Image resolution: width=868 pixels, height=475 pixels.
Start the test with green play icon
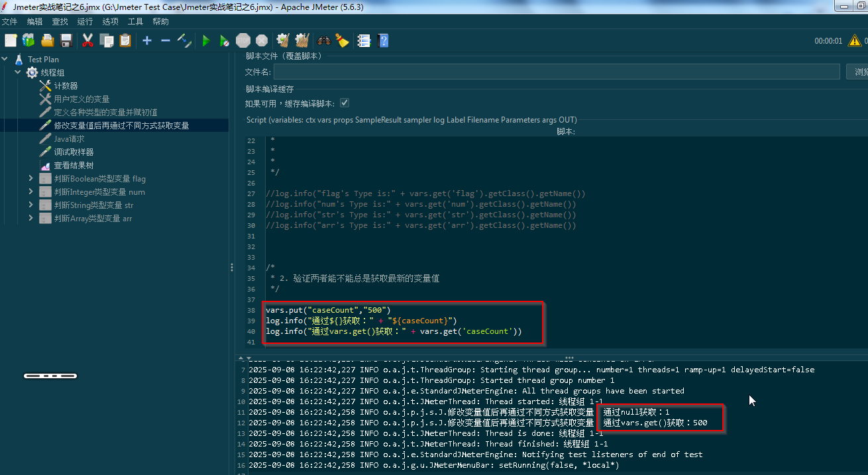(206, 40)
